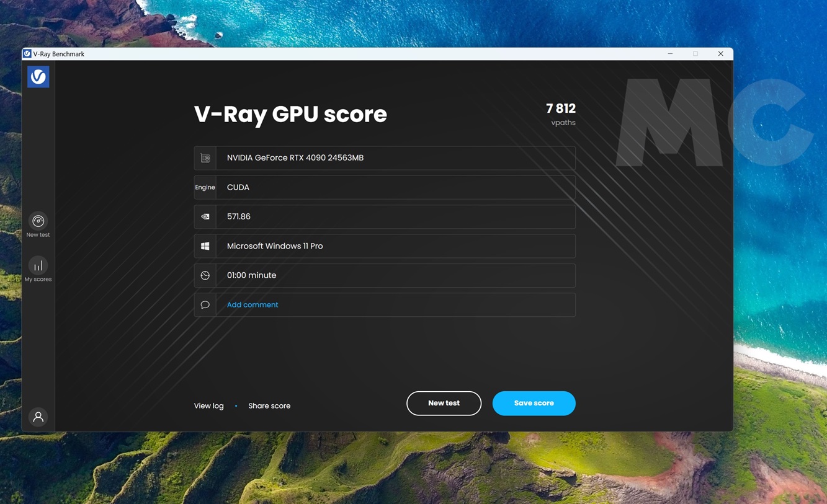Image resolution: width=827 pixels, height=504 pixels.
Task: Open New test from the sidebar
Action: click(x=38, y=225)
